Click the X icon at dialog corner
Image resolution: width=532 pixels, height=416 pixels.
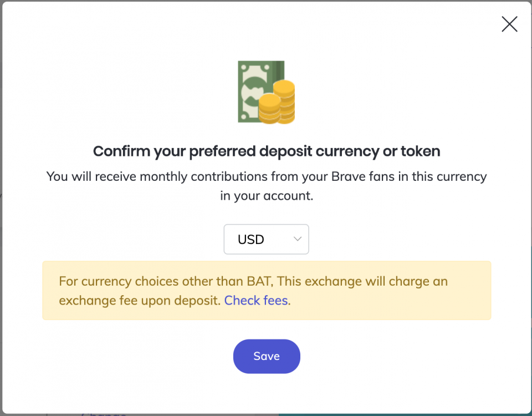[509, 24]
